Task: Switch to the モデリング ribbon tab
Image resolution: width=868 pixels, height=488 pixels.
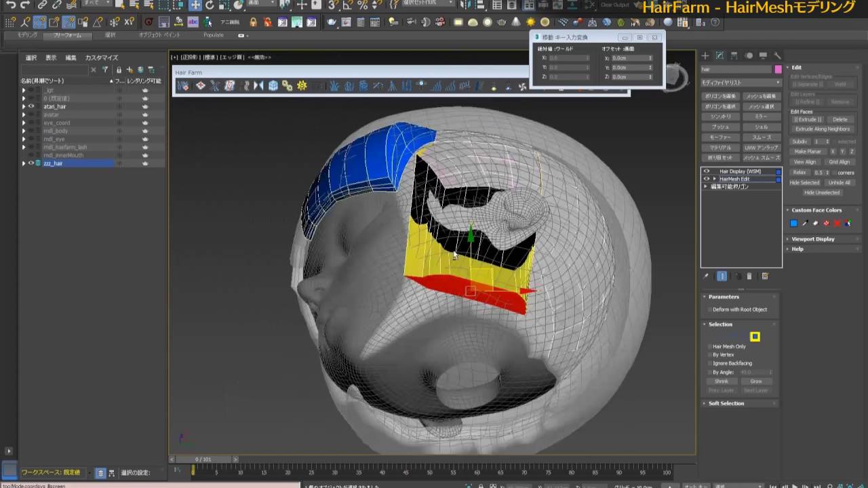Action: [x=27, y=35]
